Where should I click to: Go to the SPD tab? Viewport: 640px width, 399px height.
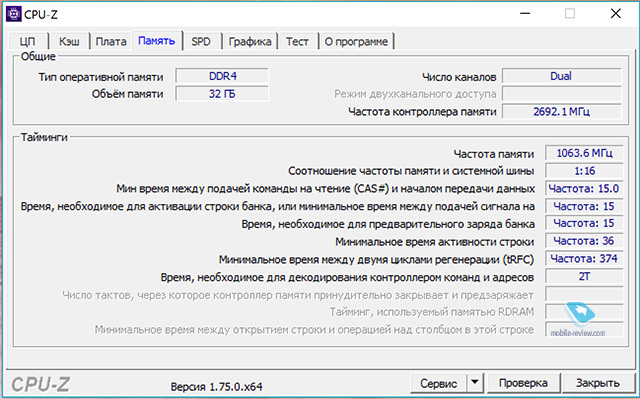201,42
